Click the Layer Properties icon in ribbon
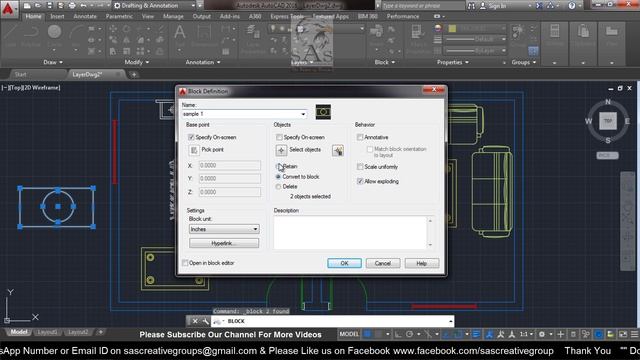Screen dimensions: 640x360 click(x=253, y=33)
